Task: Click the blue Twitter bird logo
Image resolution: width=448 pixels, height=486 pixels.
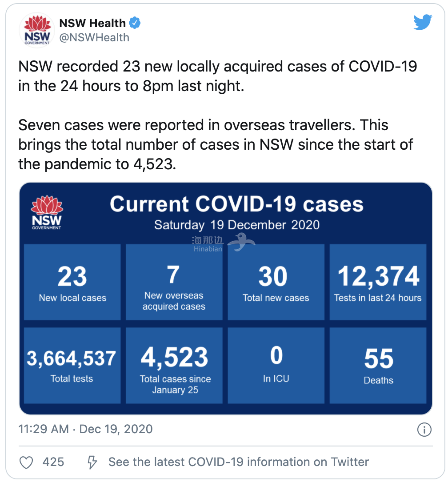Action: click(423, 23)
